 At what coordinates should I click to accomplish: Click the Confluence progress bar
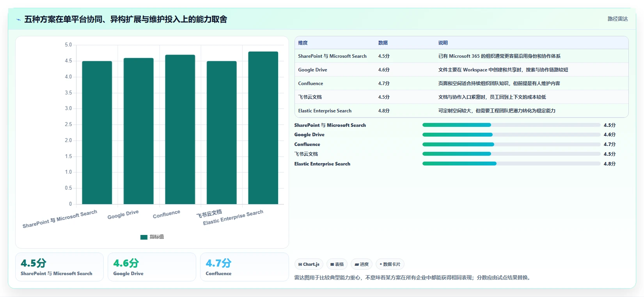click(x=511, y=144)
